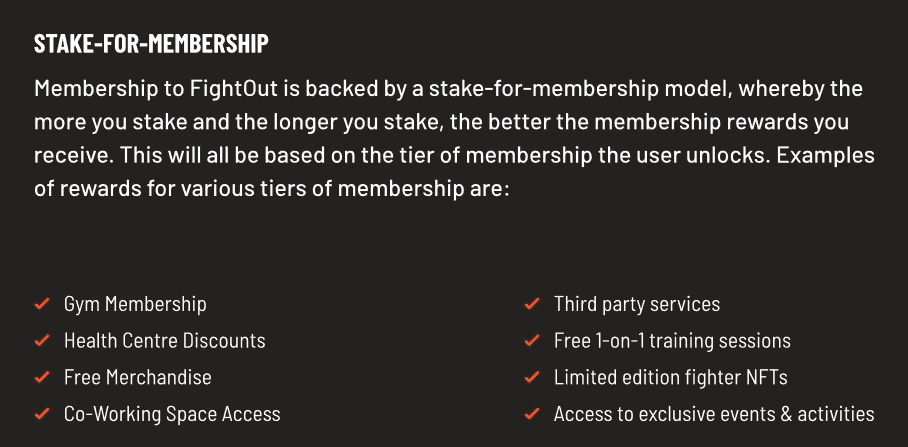Click the checkmark by Access to exclusive events
Viewport: 908px width, 447px height.
[x=532, y=414]
